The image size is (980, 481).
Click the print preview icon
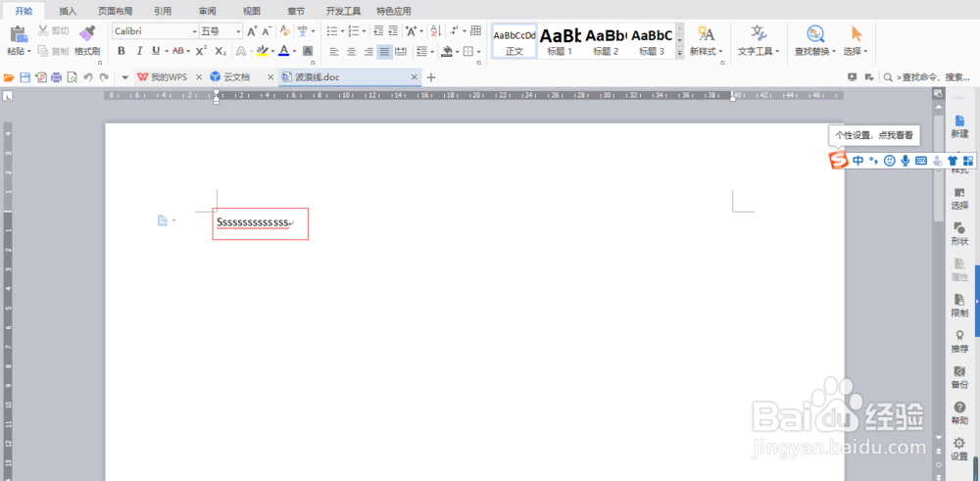pyautogui.click(x=72, y=77)
